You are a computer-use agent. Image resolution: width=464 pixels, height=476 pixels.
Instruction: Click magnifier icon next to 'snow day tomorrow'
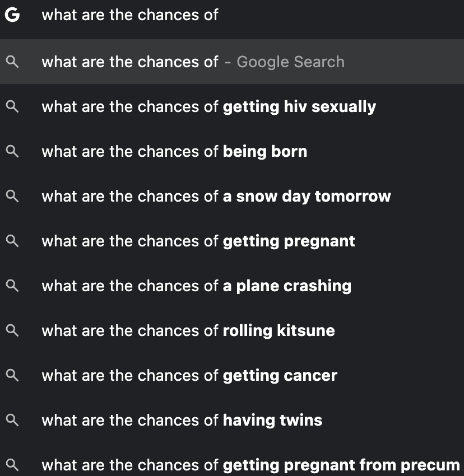[12, 197]
